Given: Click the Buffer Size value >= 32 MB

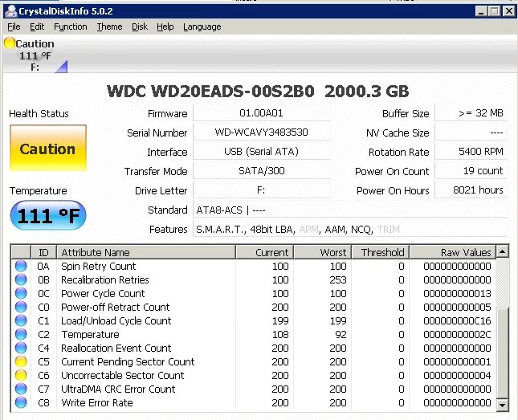Looking at the screenshot, I should pos(471,113).
